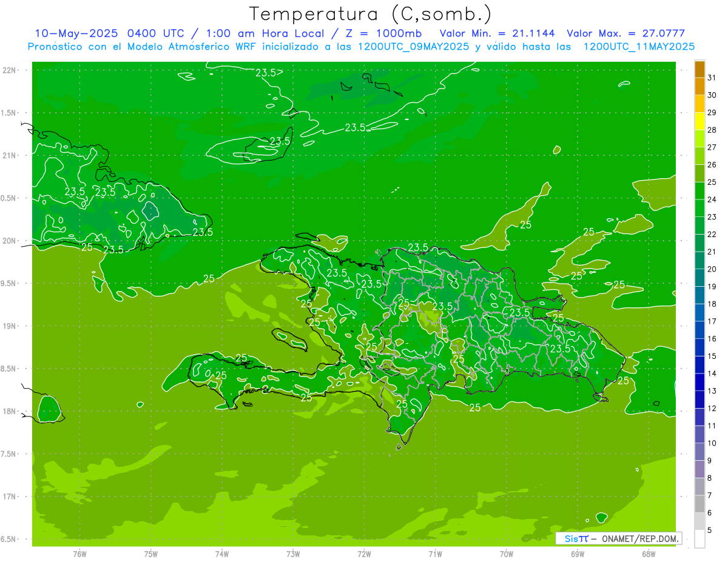The height and width of the screenshot is (562, 728).
Task: Click the 75W longitude label
Action: tap(151, 554)
